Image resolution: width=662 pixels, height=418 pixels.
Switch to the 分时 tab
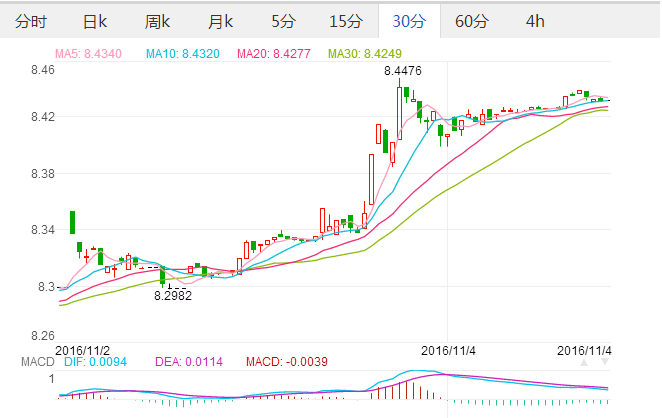tap(32, 21)
